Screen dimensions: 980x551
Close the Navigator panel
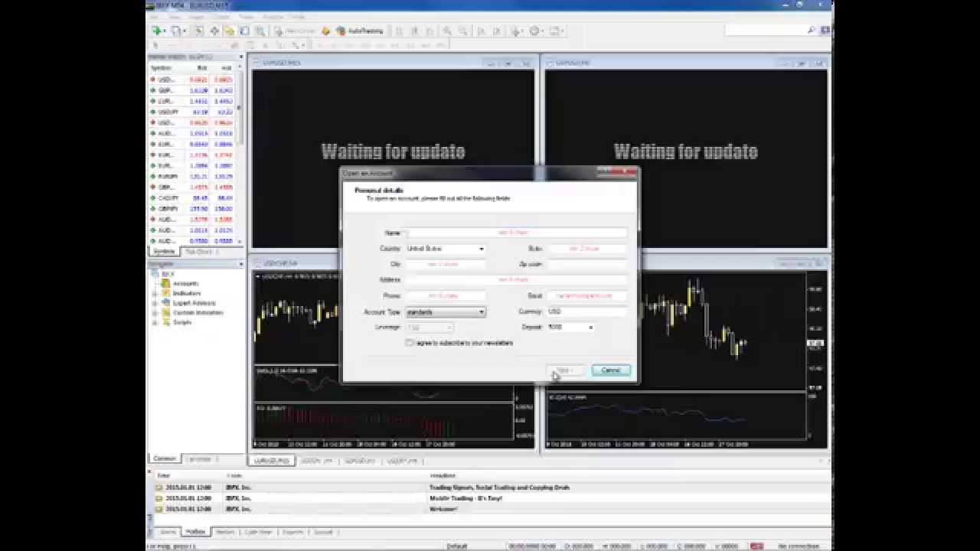[241, 263]
